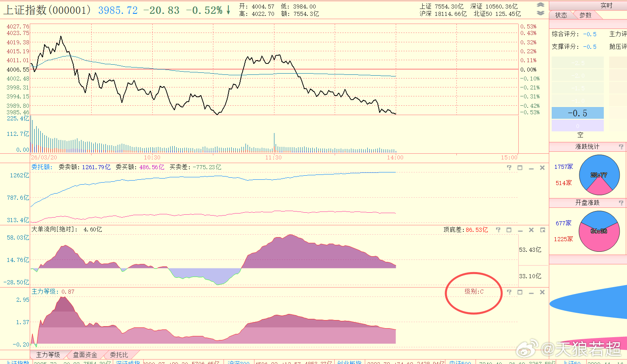Click the 顶底差 86.53亿 value
This screenshot has height=364, width=627.
pyautogui.click(x=477, y=230)
